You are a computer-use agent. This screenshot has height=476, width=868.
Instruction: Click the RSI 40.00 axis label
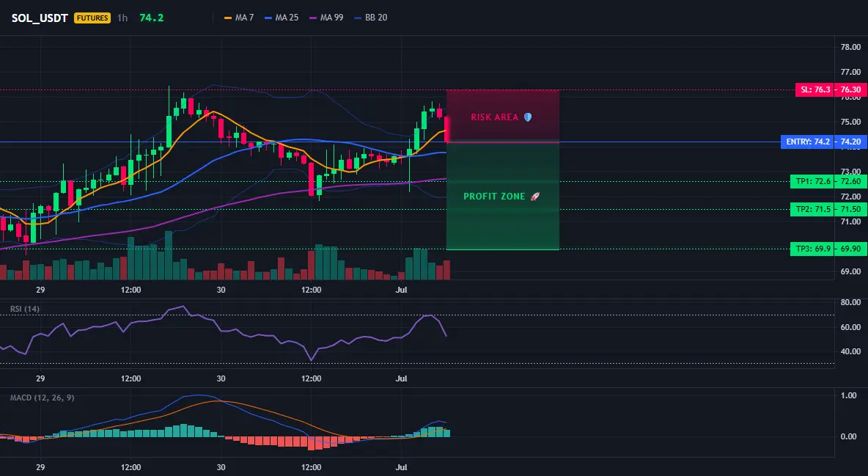(x=850, y=351)
